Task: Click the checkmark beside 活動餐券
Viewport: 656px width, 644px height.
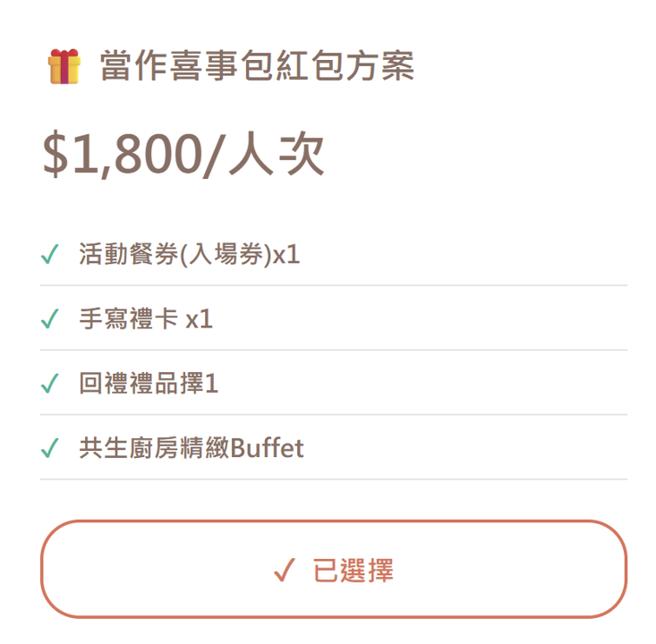Action: [50, 256]
